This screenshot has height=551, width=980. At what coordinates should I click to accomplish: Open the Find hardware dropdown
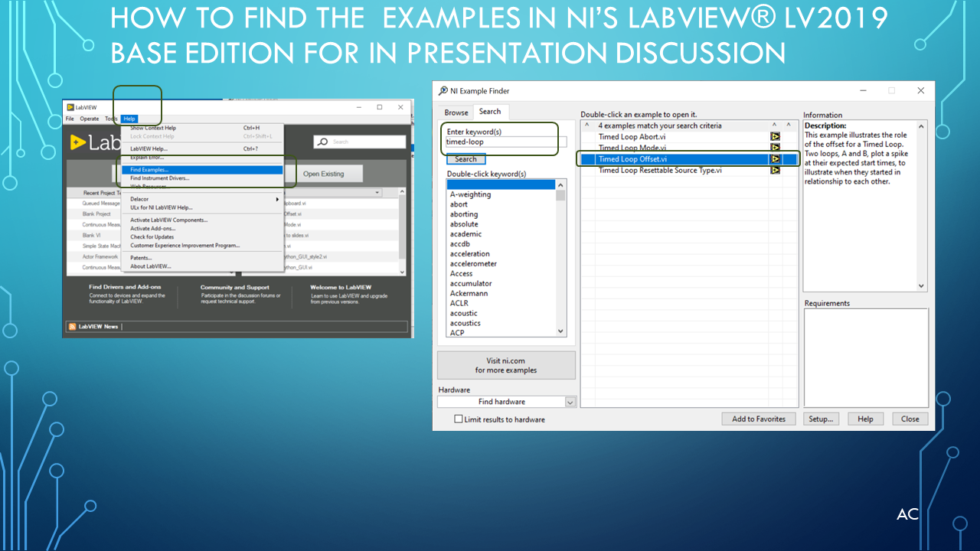[x=570, y=402]
